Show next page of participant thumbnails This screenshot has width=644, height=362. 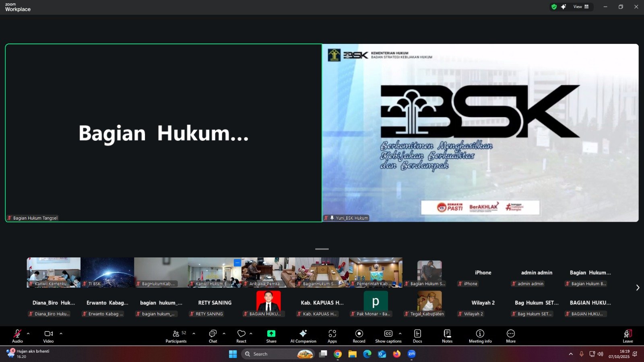click(x=638, y=288)
